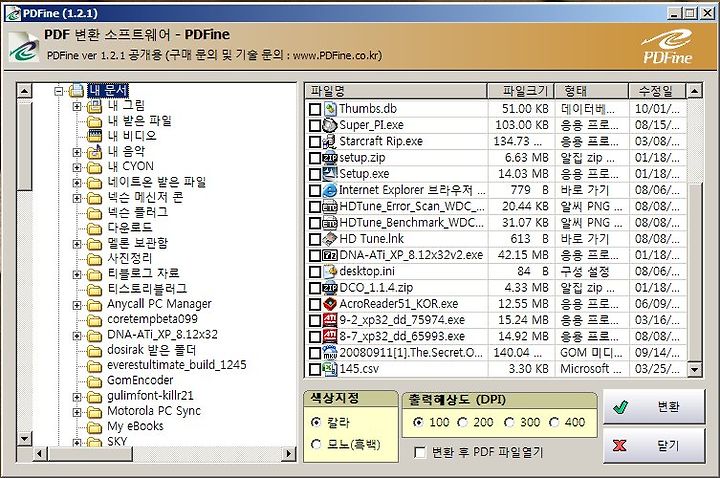This screenshot has height=478, width=720.
Task: Click the AcroReader51_KOR.exe icon
Action: 330,304
